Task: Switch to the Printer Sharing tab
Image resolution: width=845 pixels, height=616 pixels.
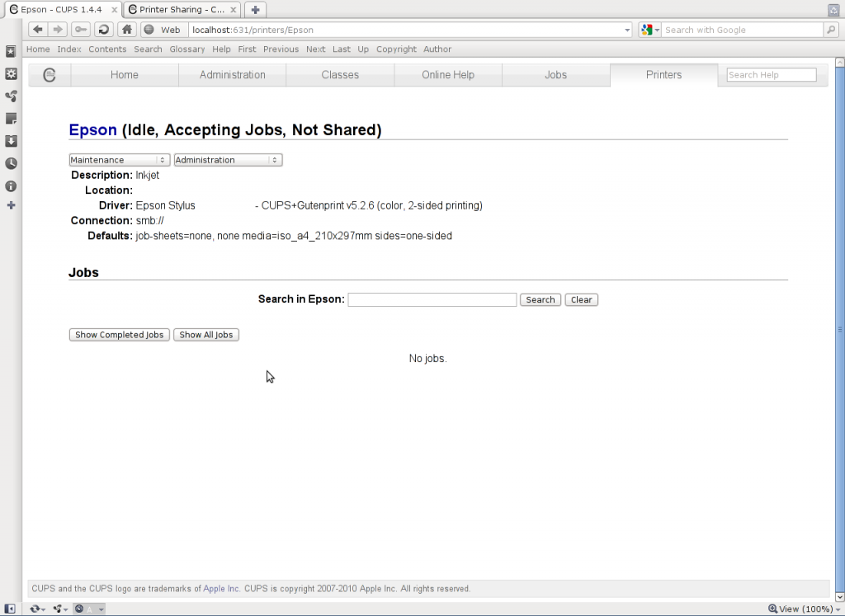Action: point(182,10)
